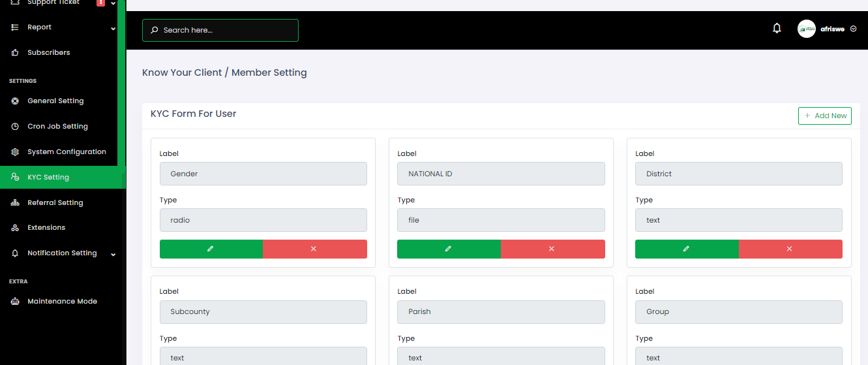Click the search magnifier icon

[x=155, y=30]
